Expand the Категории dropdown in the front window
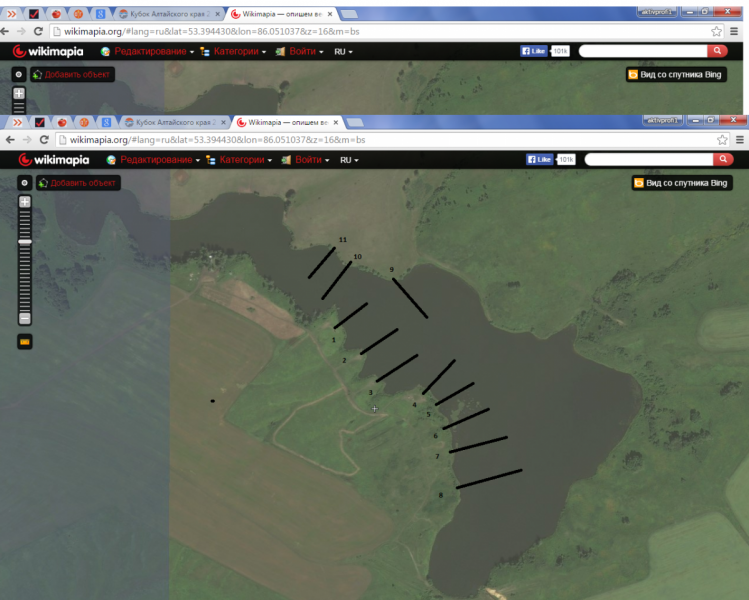 pos(240,160)
